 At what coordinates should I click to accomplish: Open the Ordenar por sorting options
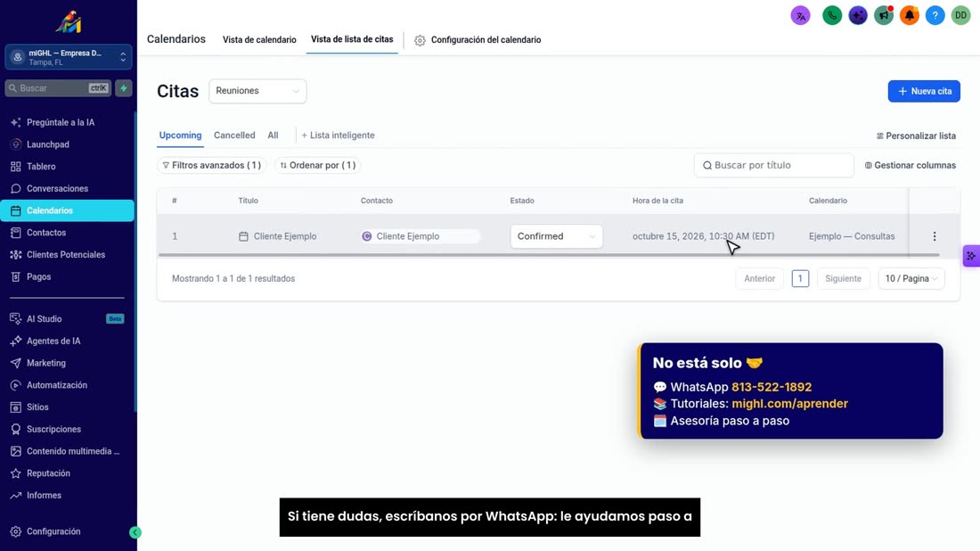point(318,165)
